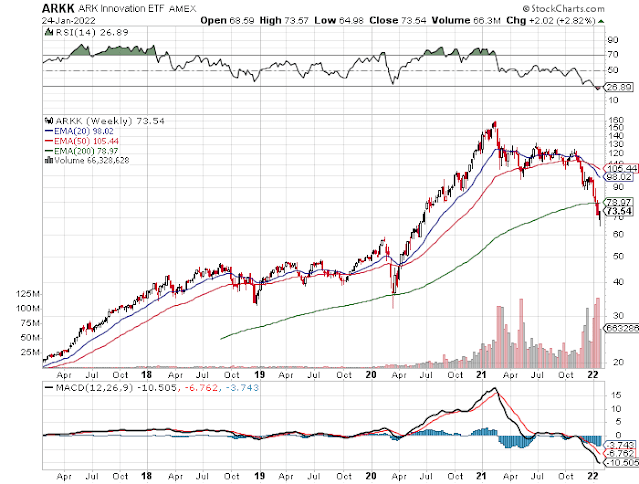Viewport: 639px width, 484px height.
Task: Click the 98.02 price tag on right axis
Action: click(x=619, y=177)
